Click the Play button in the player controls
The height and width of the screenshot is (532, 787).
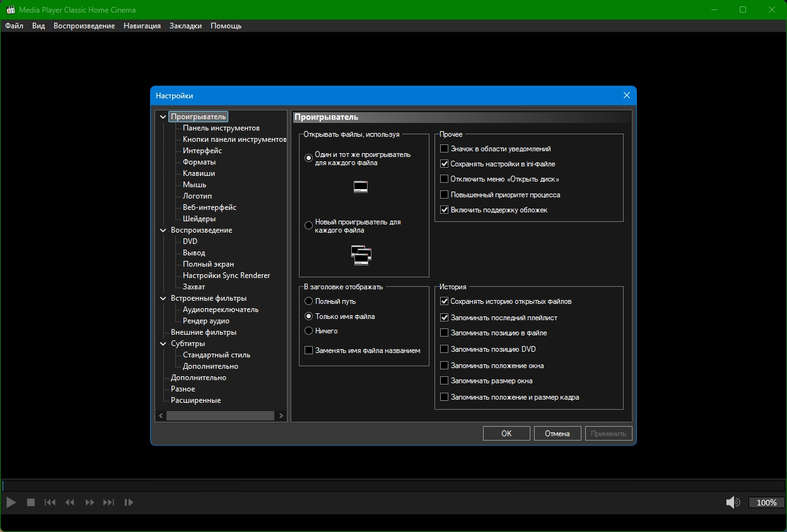click(x=11, y=502)
